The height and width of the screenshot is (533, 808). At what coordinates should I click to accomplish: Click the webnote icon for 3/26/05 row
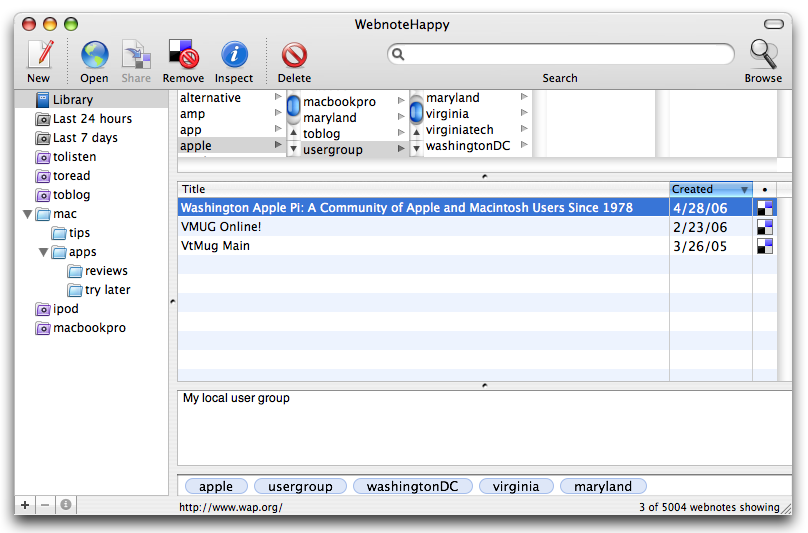(x=765, y=246)
